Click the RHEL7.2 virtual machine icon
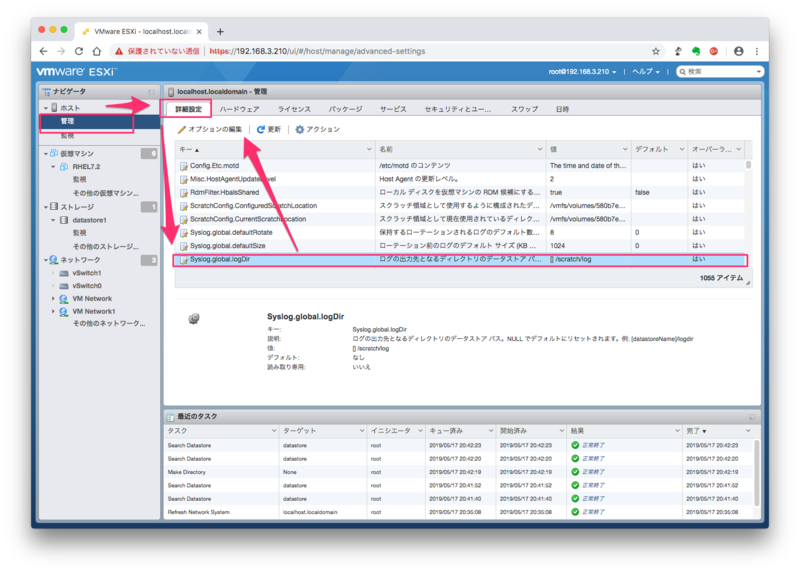Viewport: 800px width, 573px height. click(64, 167)
